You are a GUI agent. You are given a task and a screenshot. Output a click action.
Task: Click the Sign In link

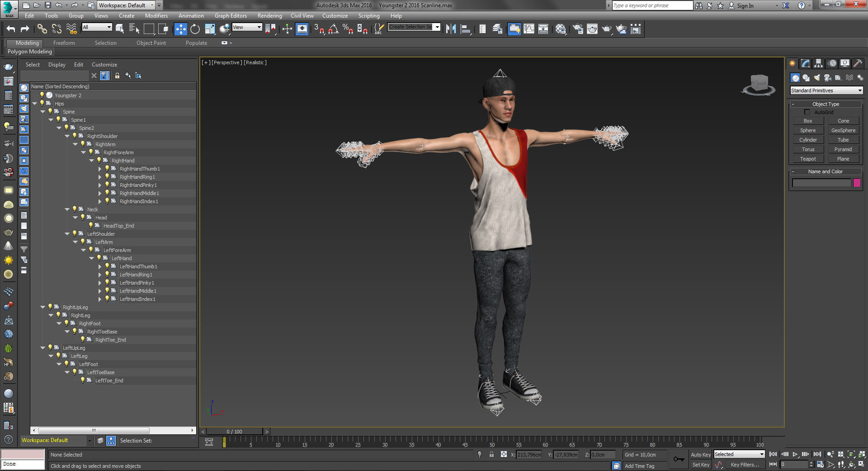coord(745,5)
